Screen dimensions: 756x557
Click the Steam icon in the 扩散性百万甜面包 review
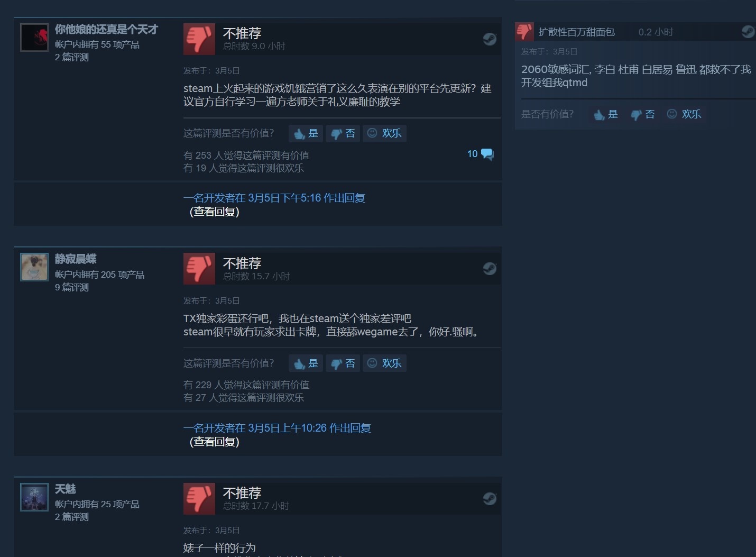coord(748,32)
